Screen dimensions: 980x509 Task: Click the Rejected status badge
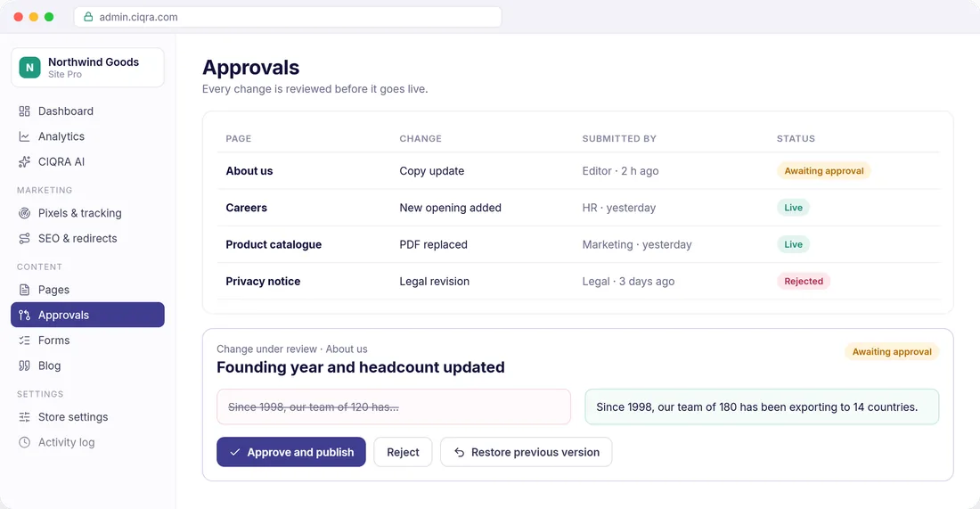point(804,282)
